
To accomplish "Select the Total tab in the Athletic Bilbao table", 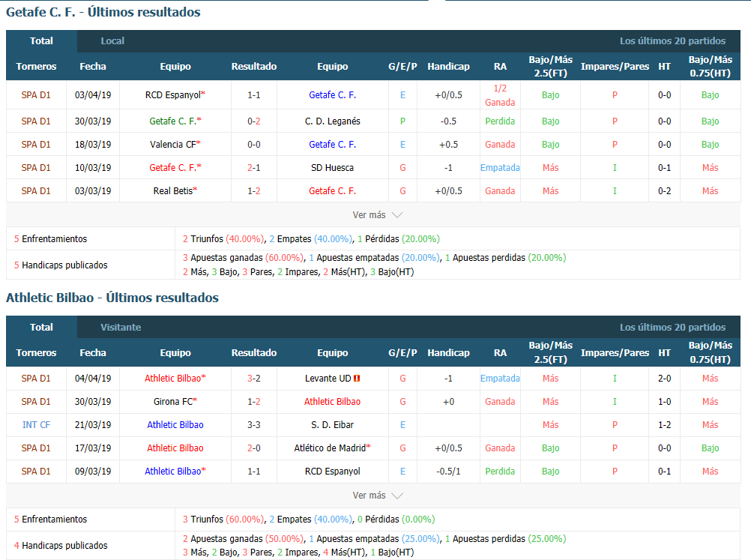I will point(41,327).
